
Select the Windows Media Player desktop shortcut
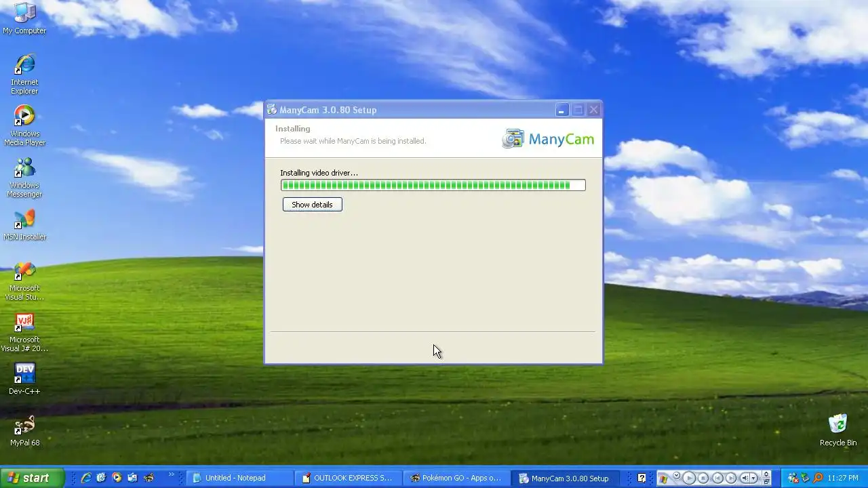pyautogui.click(x=24, y=125)
